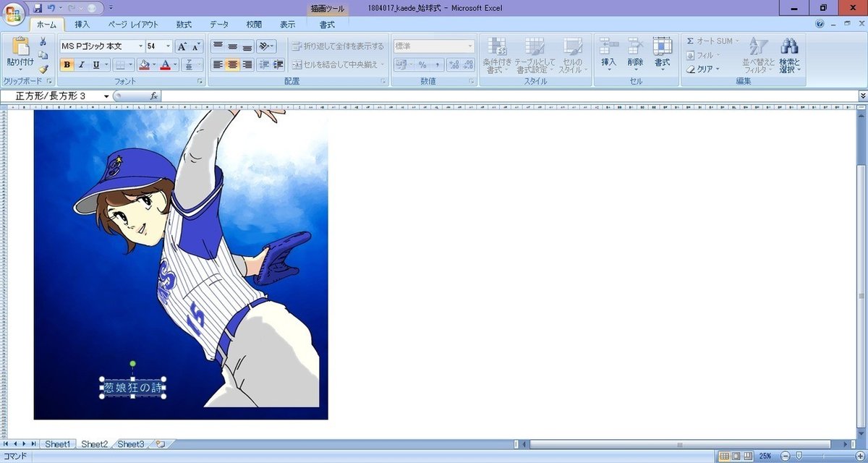Screen dimensions: 868x463
Task: Open the 数式 ribbon tab
Action: tap(184, 25)
